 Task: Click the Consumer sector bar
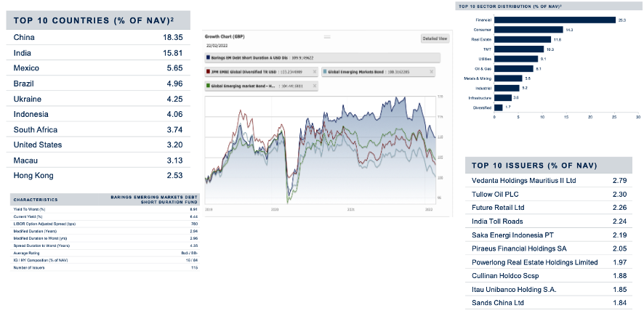pos(529,29)
